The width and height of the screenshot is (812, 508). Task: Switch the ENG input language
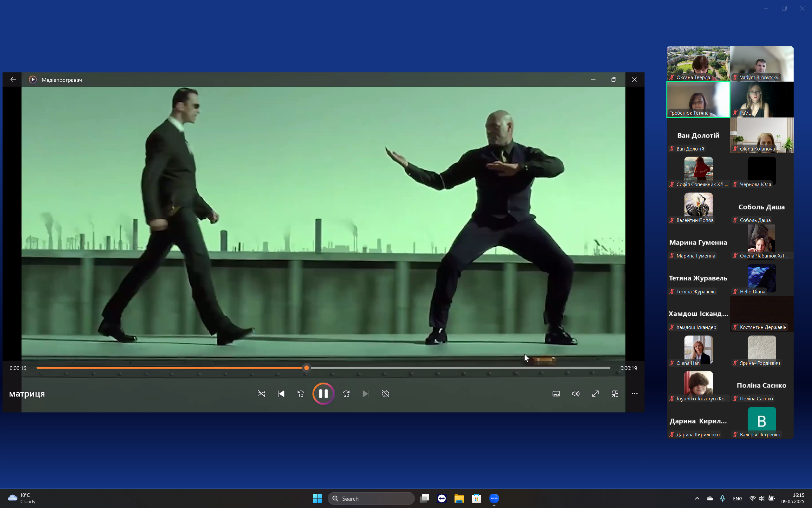click(737, 498)
